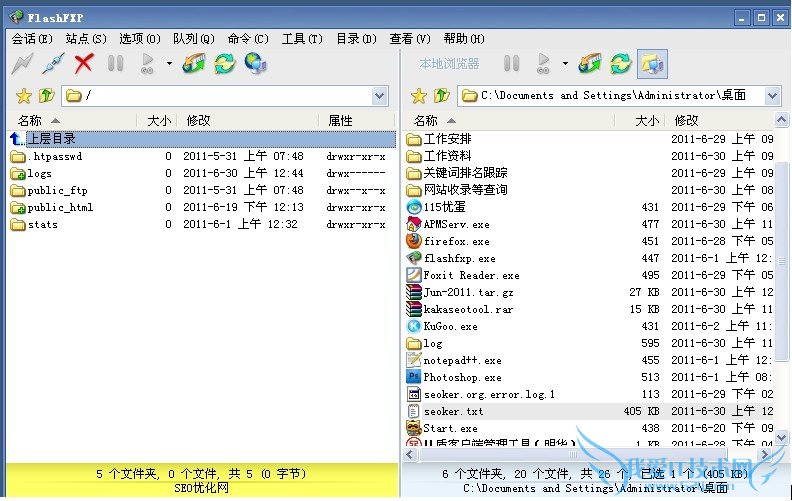The image size is (792, 501).
Task: Click the right pane favorites star icon
Action: pyautogui.click(x=419, y=95)
